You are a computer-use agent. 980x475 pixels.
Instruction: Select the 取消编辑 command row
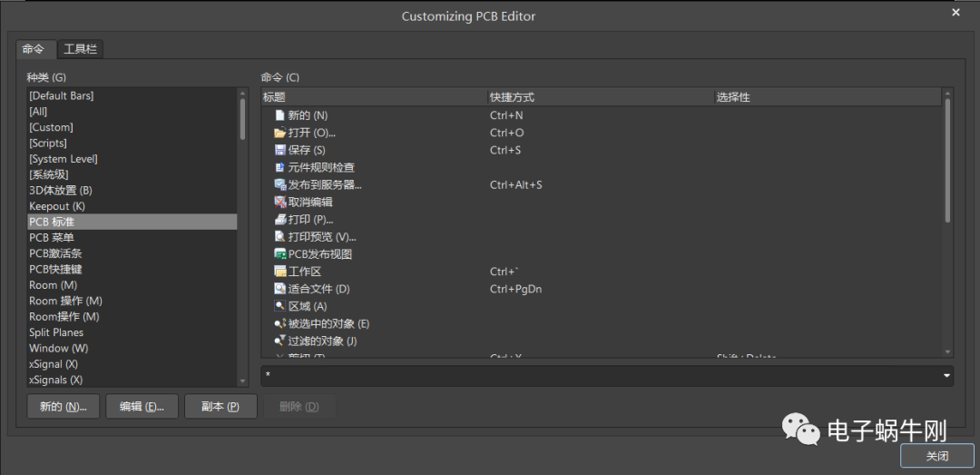(x=602, y=203)
